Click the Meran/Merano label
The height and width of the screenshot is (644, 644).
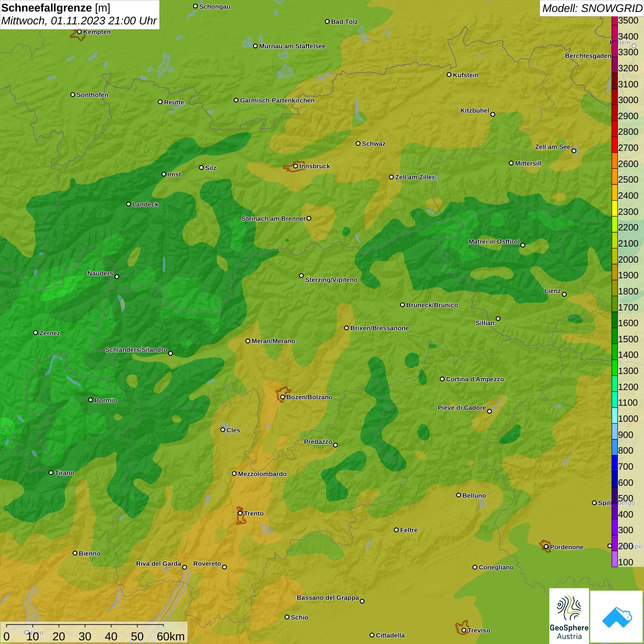point(274,341)
